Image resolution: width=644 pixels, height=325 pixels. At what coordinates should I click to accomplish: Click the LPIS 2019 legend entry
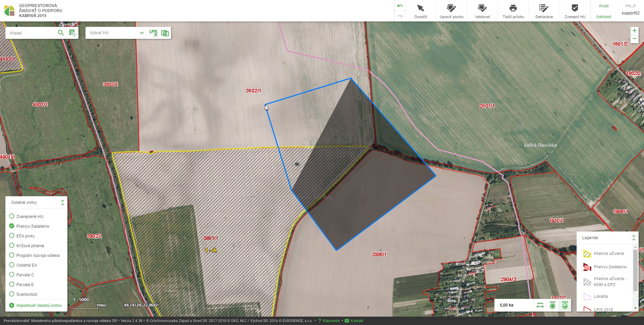[x=598, y=309]
